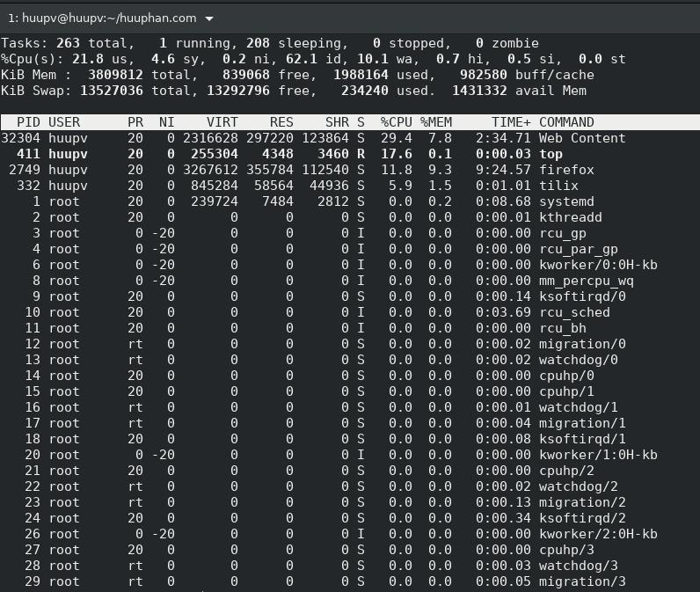Click the 3809812 total memory value
This screenshot has height=592, width=700.
point(115,75)
